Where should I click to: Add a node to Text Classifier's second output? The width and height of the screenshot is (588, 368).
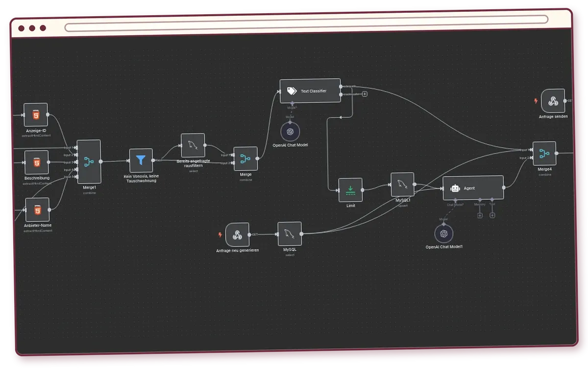pyautogui.click(x=365, y=94)
